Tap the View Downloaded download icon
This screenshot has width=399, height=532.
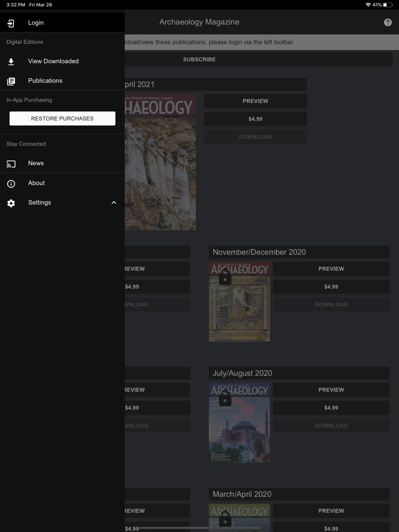[11, 62]
